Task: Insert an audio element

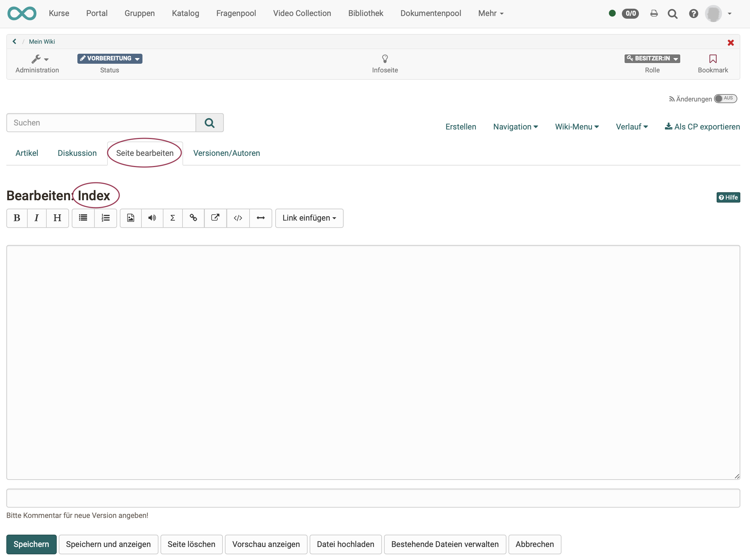Action: [x=152, y=218]
